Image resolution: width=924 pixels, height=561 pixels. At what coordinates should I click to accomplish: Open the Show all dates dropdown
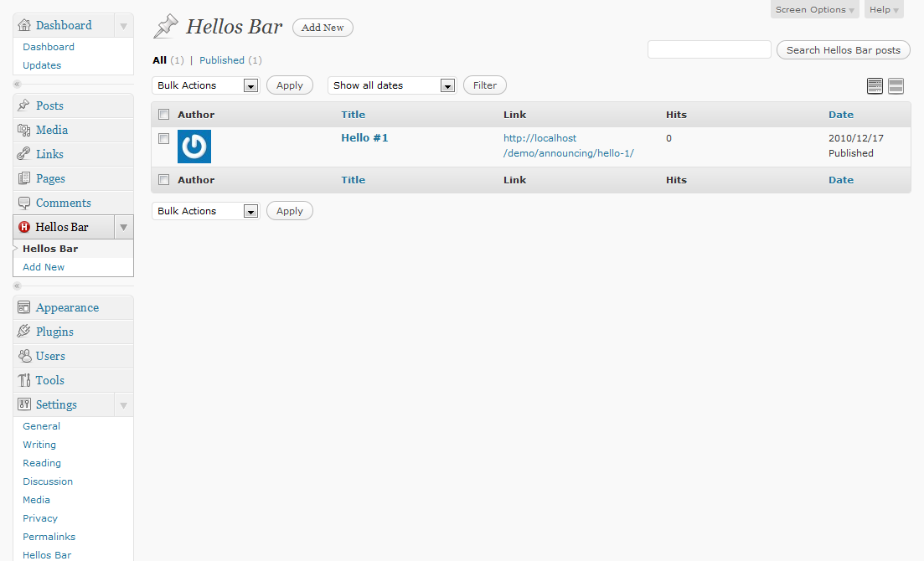click(392, 85)
